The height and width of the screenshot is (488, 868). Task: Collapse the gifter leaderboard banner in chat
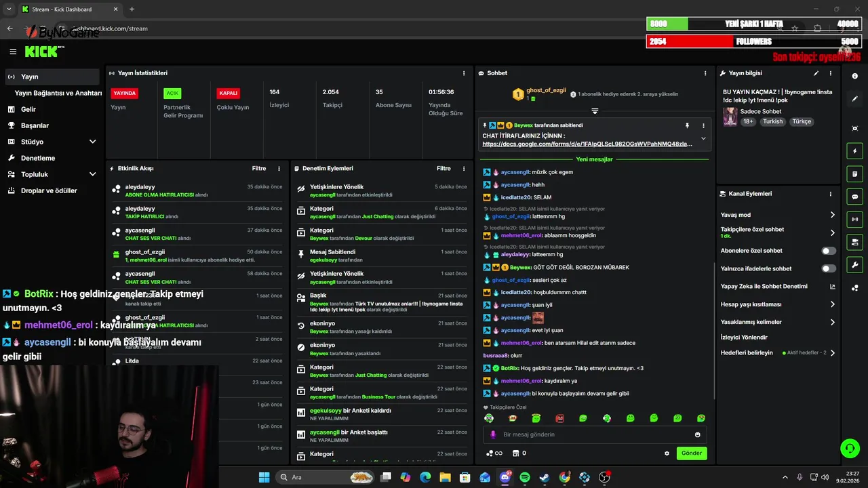coord(595,110)
